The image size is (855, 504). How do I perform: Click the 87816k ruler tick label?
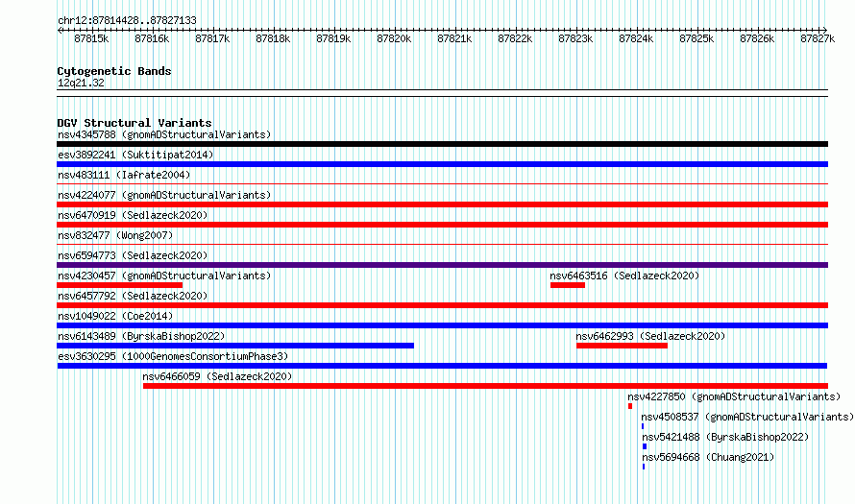coord(152,38)
